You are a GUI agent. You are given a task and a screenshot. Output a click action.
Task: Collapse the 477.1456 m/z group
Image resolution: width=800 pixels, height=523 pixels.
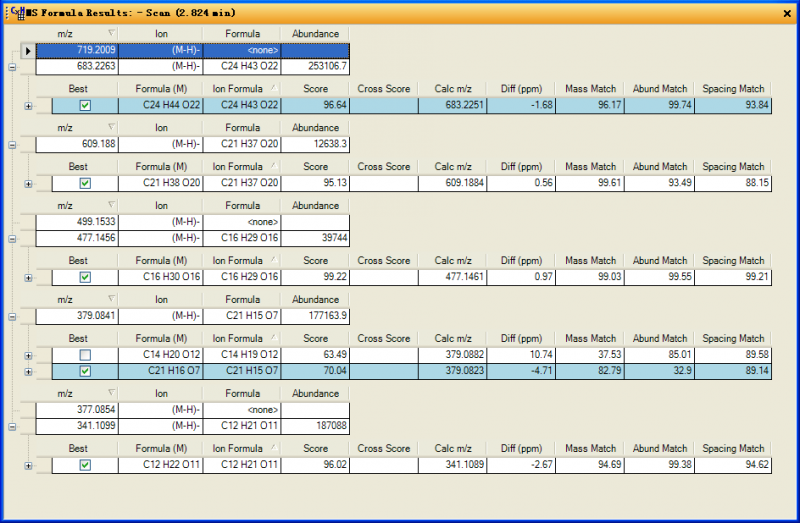click(x=12, y=239)
